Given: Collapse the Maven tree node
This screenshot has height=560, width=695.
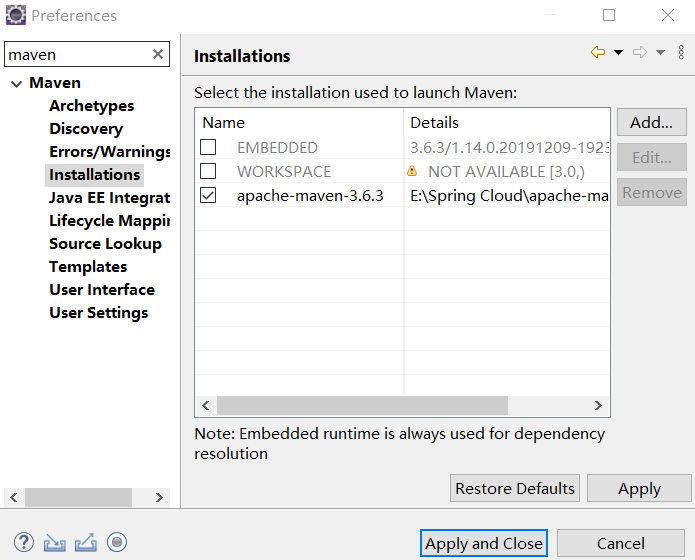Looking at the screenshot, I should tap(16, 83).
